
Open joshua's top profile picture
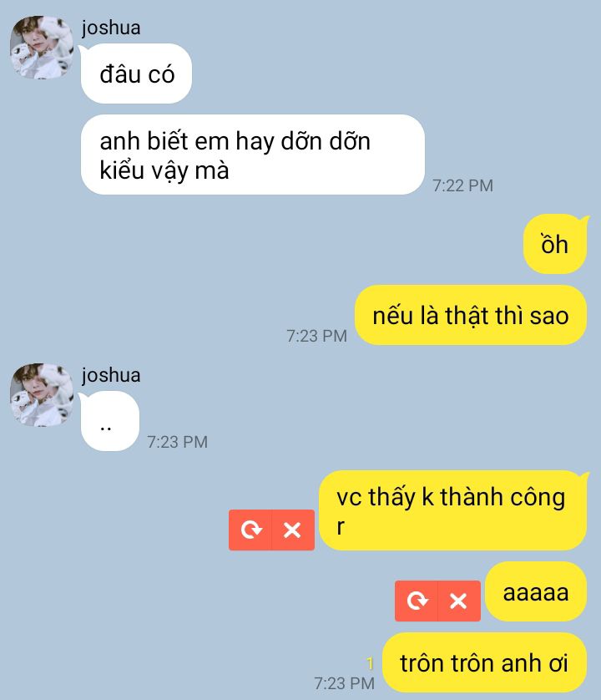coord(42,48)
